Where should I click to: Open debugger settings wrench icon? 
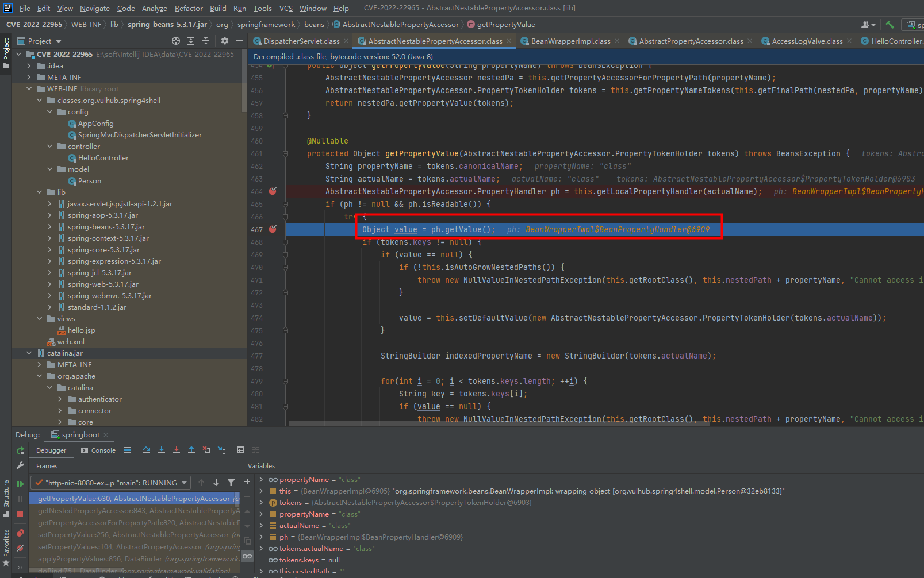pyautogui.click(x=21, y=466)
